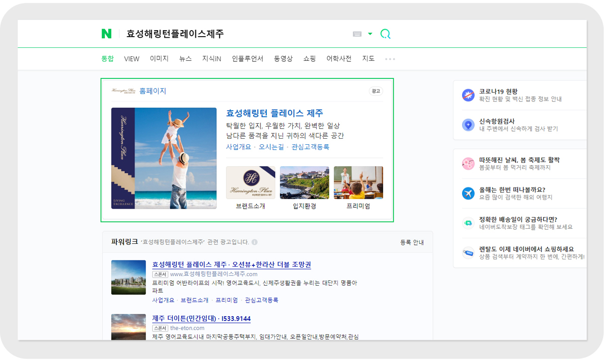604x364 pixels.
Task: Open 관심고객등록 sublink in 파워링크 listing
Action: [262, 300]
